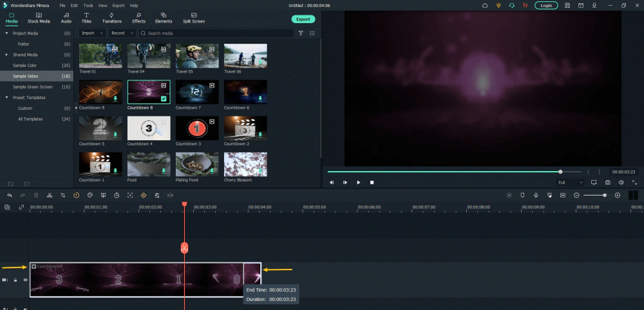Select the Countdown 3 video thumbnail

(x=197, y=128)
